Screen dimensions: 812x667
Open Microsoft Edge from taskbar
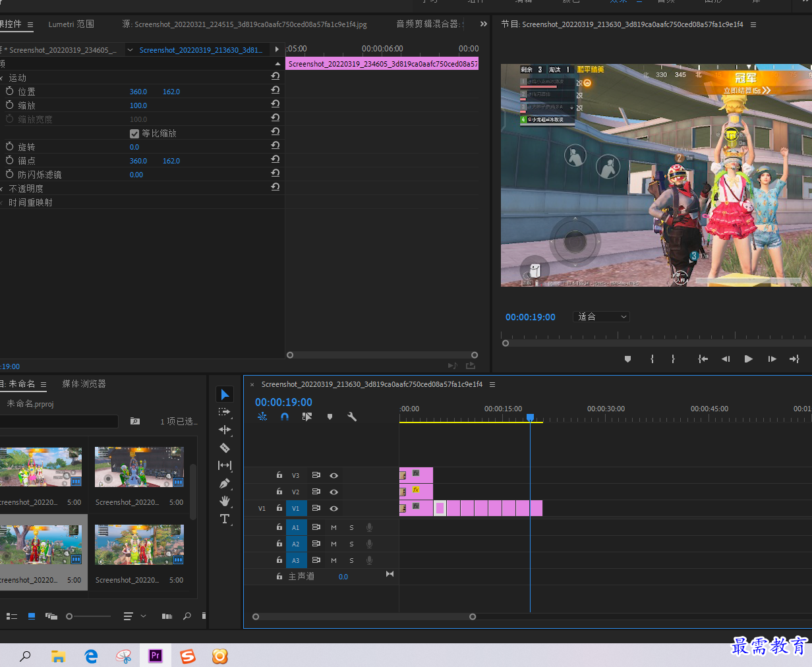91,656
